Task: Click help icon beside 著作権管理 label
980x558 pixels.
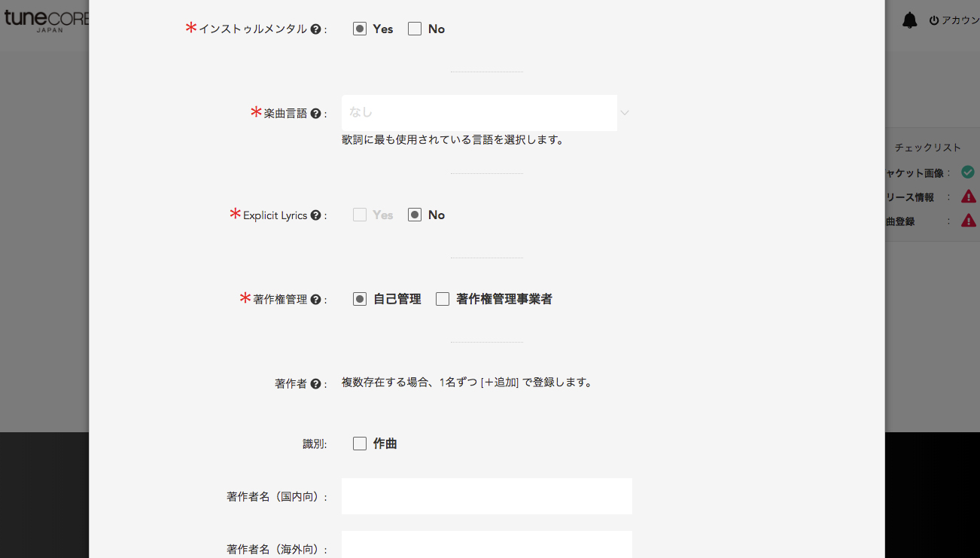Action: point(315,300)
